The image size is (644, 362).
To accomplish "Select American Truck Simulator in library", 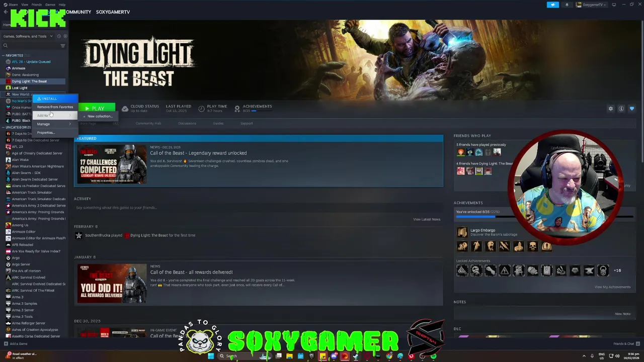I will click(32, 193).
